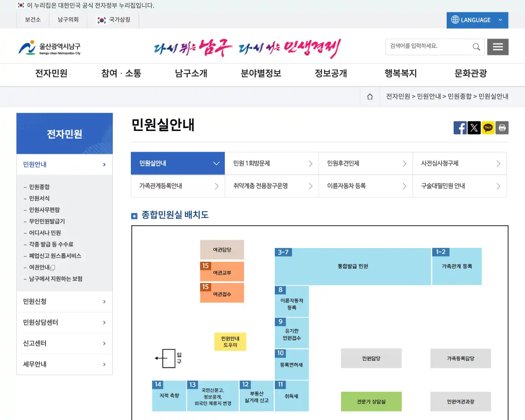The image size is (525, 420).
Task: Click 민원종합 in the breadcrumb
Action: point(459,96)
